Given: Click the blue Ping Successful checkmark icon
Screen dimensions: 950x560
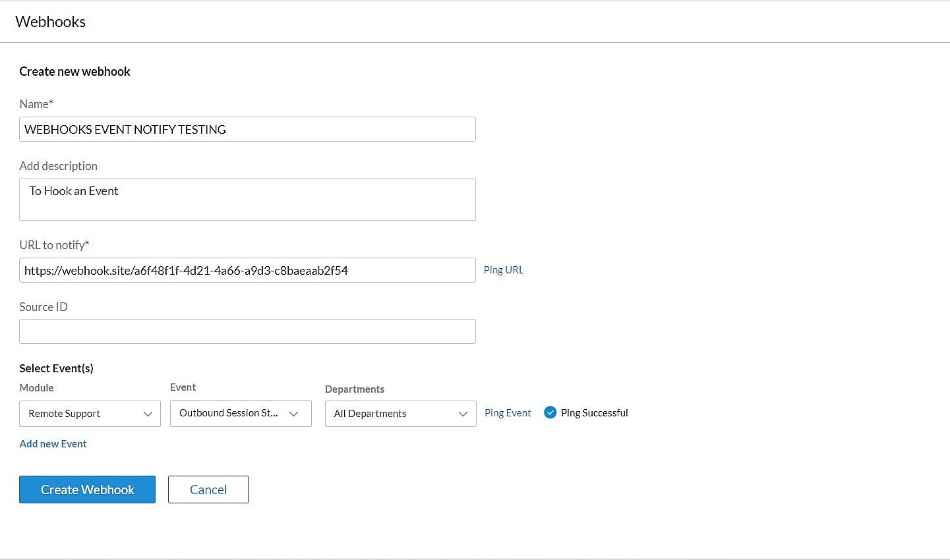Looking at the screenshot, I should [x=550, y=412].
